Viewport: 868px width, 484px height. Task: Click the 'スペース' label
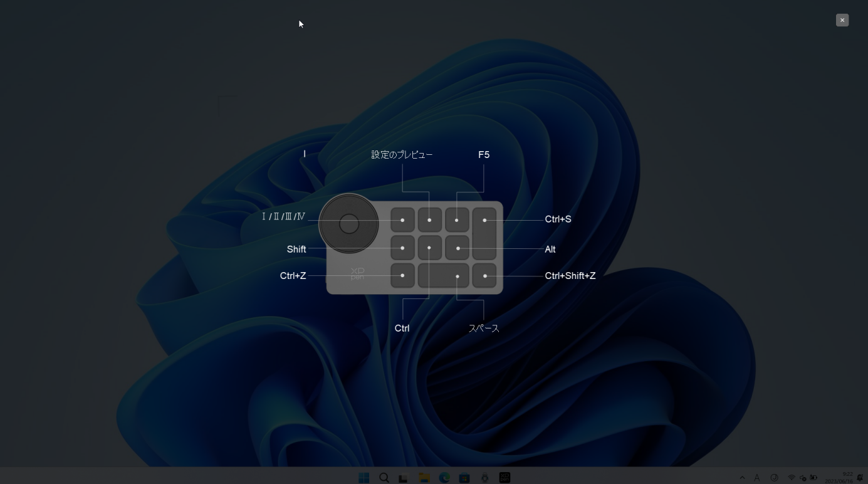click(x=484, y=329)
